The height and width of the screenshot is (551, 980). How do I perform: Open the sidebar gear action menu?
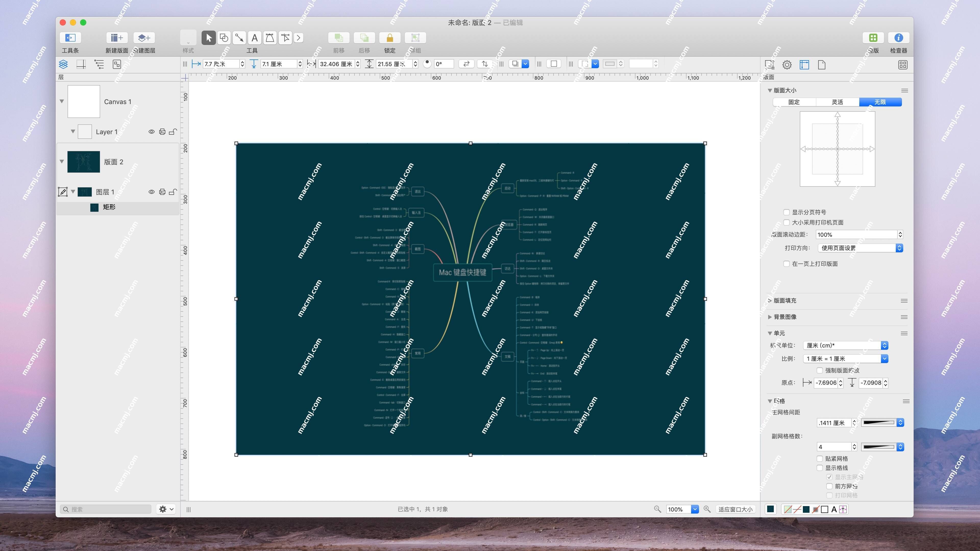point(166,509)
